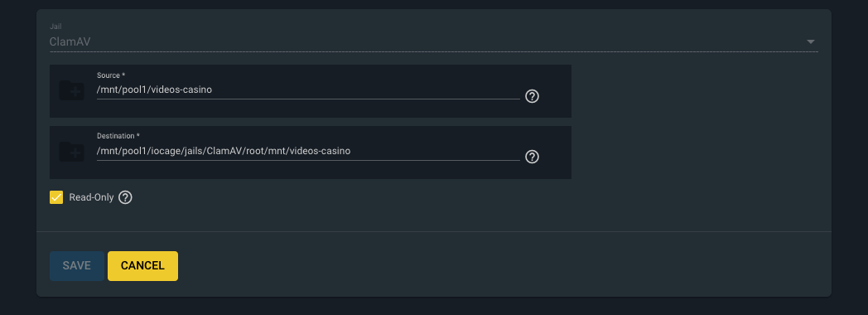Uncheck the Read-Only checkbox
This screenshot has width=868, height=315.
click(x=56, y=197)
